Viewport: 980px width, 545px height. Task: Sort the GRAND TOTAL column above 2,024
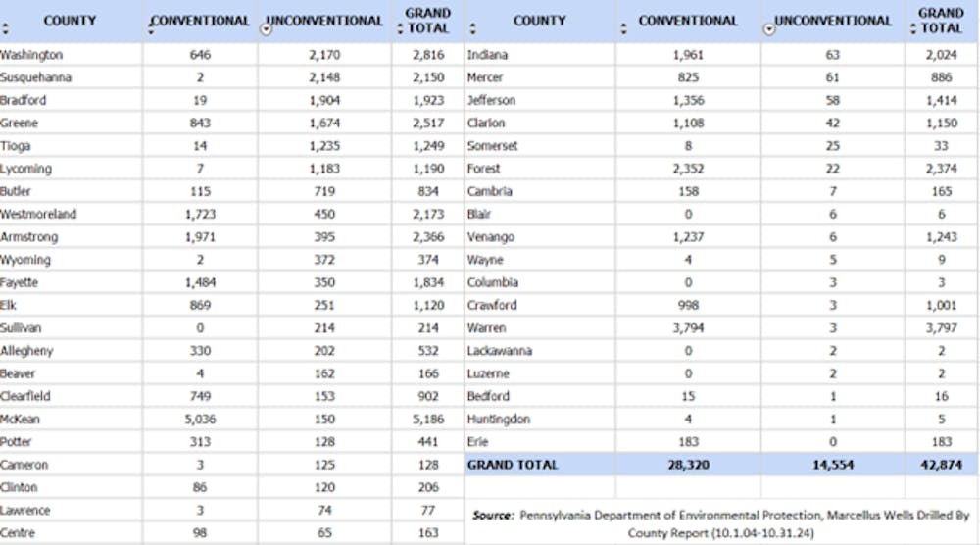pyautogui.click(x=913, y=28)
